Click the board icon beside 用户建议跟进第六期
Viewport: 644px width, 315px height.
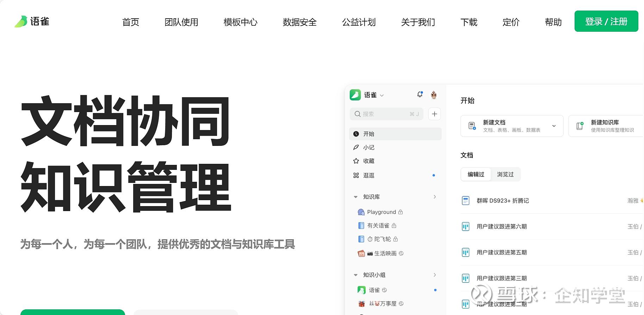[466, 227]
